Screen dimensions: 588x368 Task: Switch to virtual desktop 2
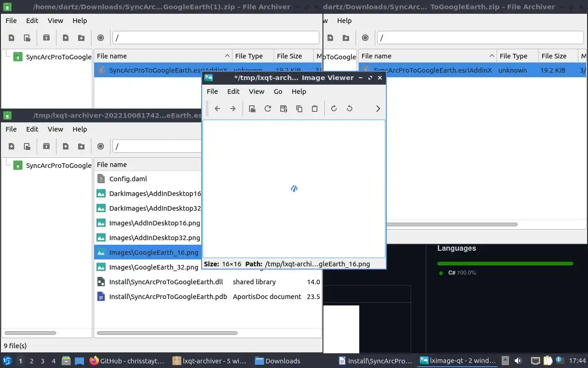click(x=31, y=361)
